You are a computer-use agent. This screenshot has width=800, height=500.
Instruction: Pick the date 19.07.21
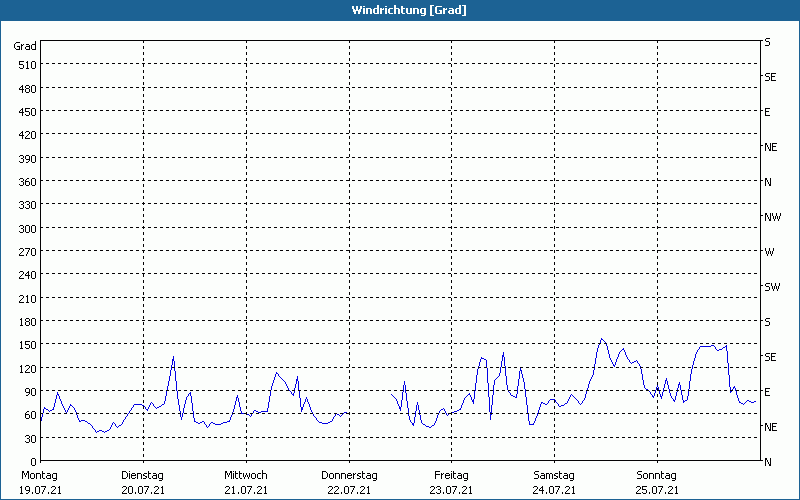[41, 491]
